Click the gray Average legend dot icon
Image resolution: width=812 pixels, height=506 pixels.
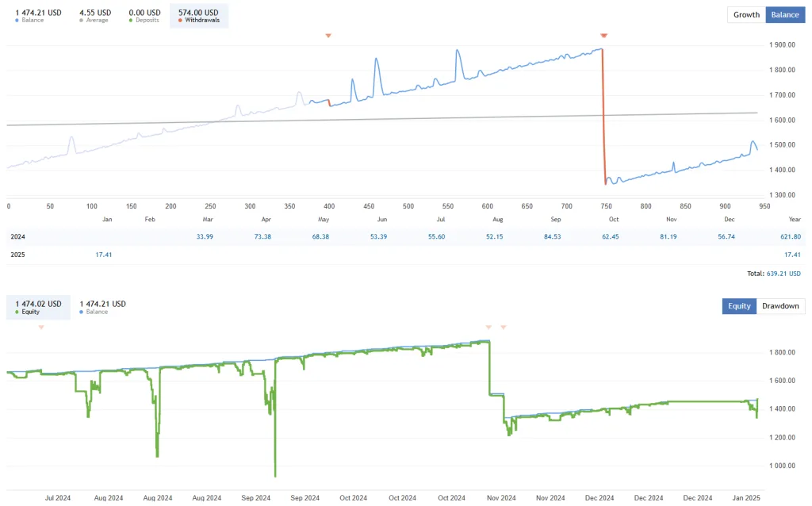pyautogui.click(x=80, y=19)
